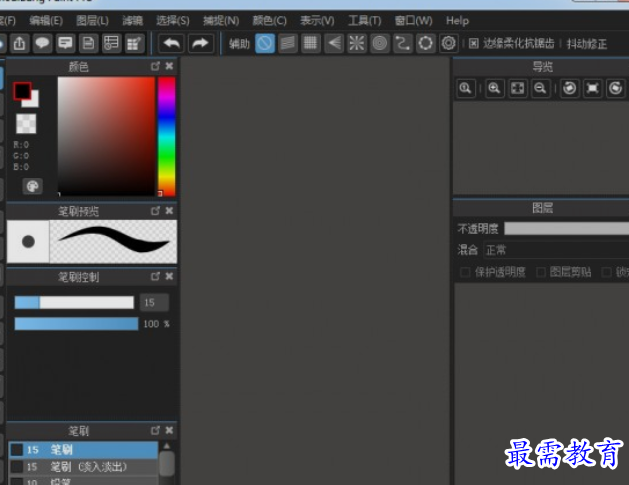Open the 混合 blend mode dropdown
Image resolution: width=629 pixels, height=485 pixels.
[x=556, y=250]
